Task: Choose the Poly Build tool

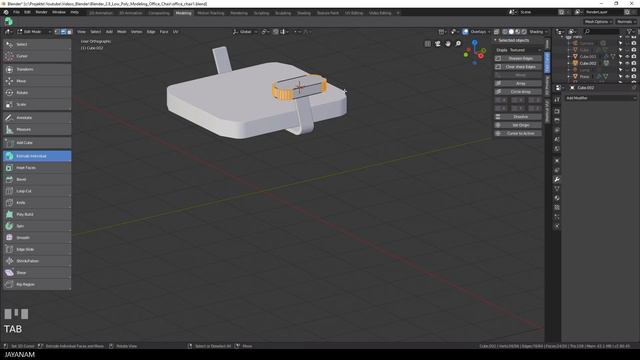Action: tap(37, 214)
